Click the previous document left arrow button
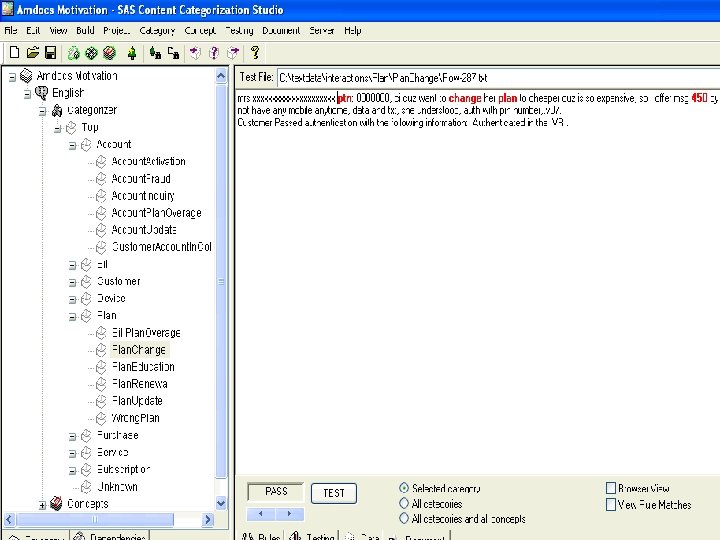720x540 pixels. click(x=261, y=513)
